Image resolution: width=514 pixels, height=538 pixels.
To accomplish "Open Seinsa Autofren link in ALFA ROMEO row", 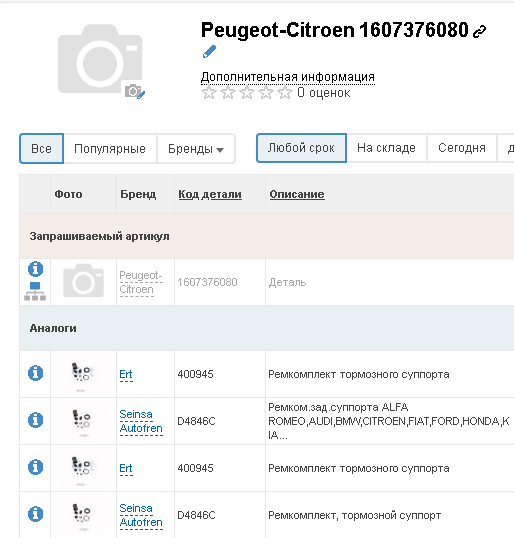I will 141,421.
